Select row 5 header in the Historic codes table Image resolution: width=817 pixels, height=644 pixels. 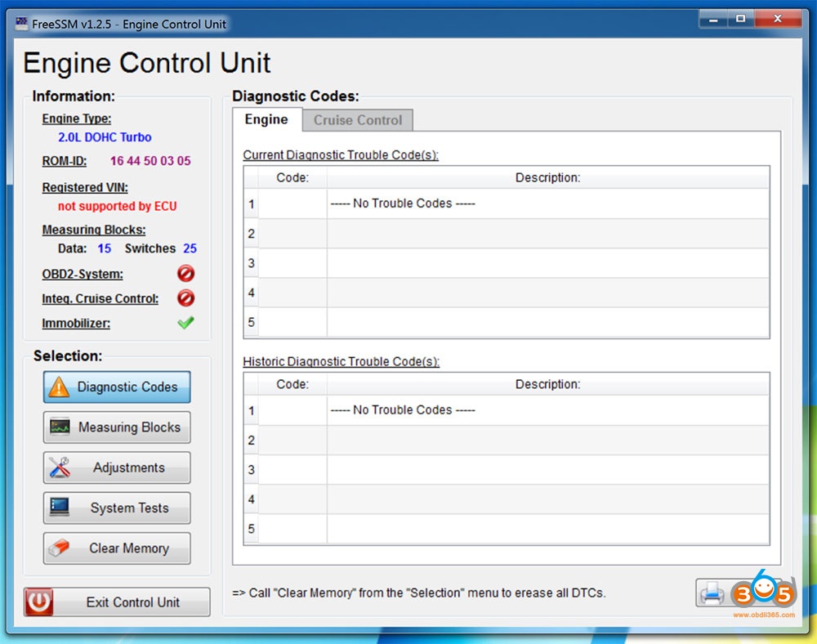coord(251,529)
